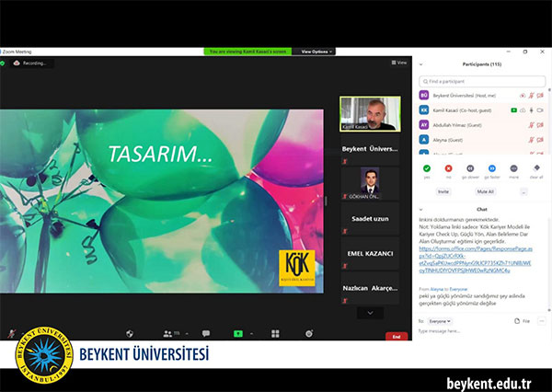Select the Nazlıcan Akarçe participant tile
Screen dimensions: 552x392
370,288
